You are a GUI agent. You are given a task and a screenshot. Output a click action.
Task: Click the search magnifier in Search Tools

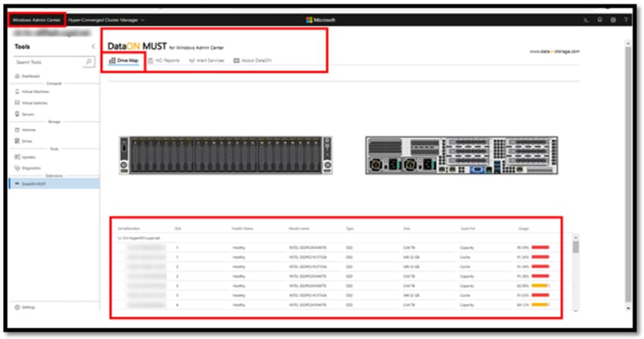click(89, 62)
